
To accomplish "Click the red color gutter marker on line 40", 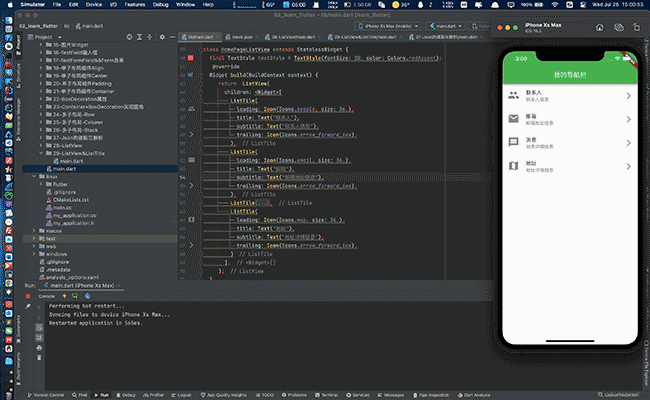I will point(190,58).
